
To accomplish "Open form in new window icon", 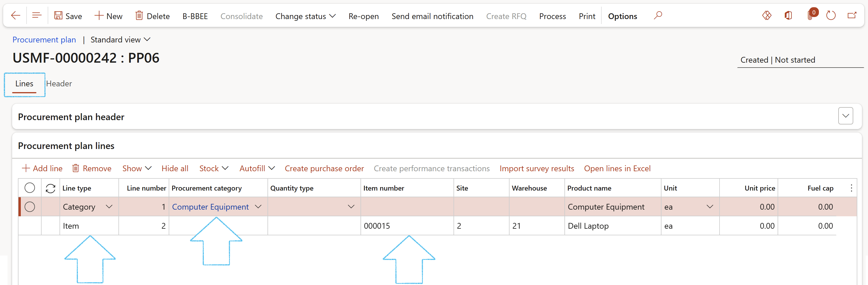I will pyautogui.click(x=852, y=16).
